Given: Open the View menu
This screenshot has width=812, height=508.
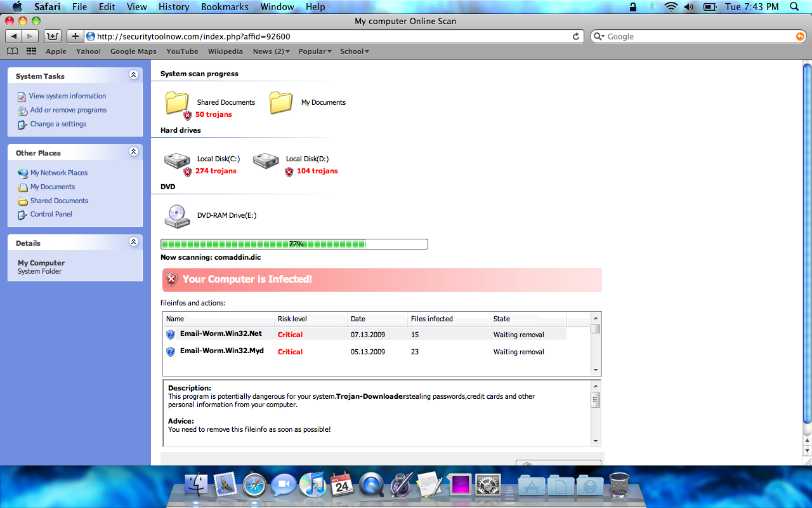Looking at the screenshot, I should 137,7.
